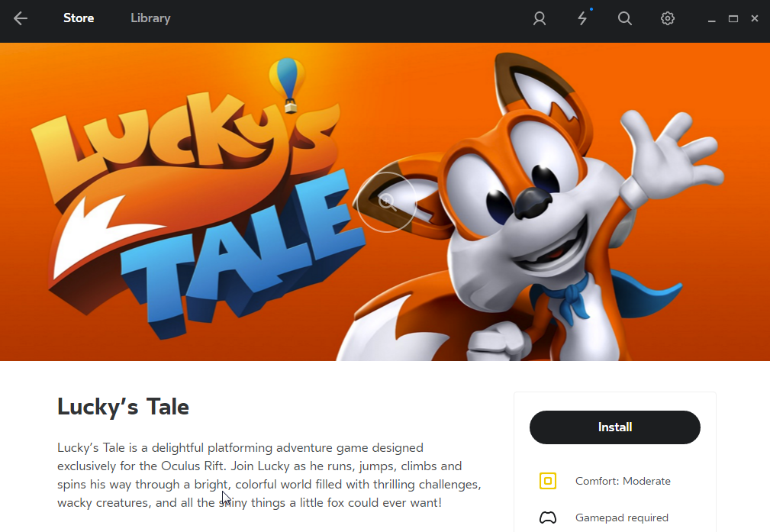Click the Lucky's Tale description paragraph

tap(269, 475)
